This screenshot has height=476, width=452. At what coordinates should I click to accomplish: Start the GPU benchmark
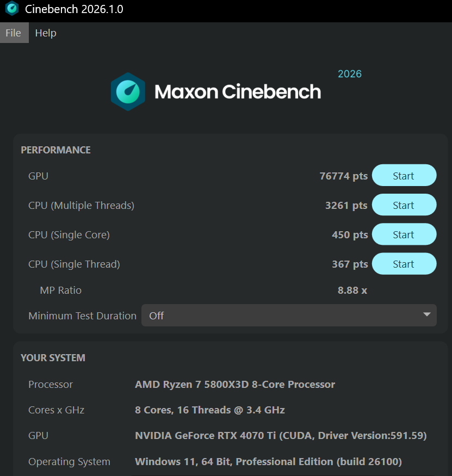(x=404, y=175)
